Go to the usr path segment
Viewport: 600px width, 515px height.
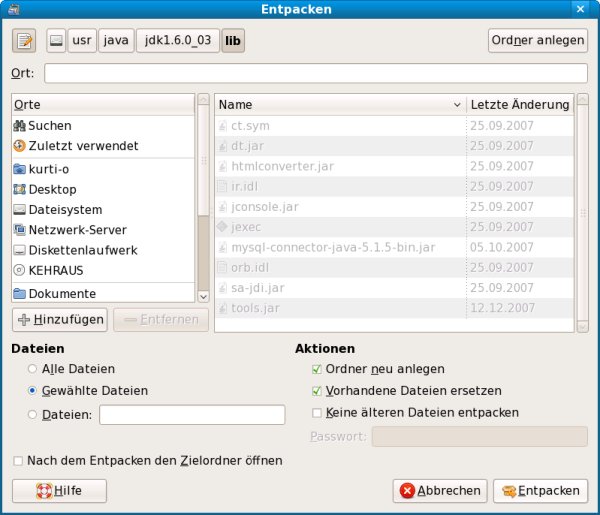click(82, 40)
